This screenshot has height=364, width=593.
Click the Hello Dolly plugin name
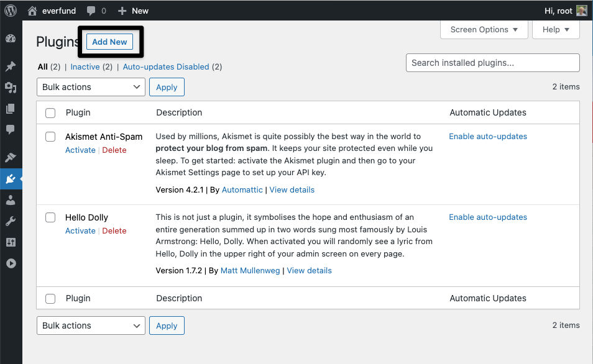tap(86, 217)
